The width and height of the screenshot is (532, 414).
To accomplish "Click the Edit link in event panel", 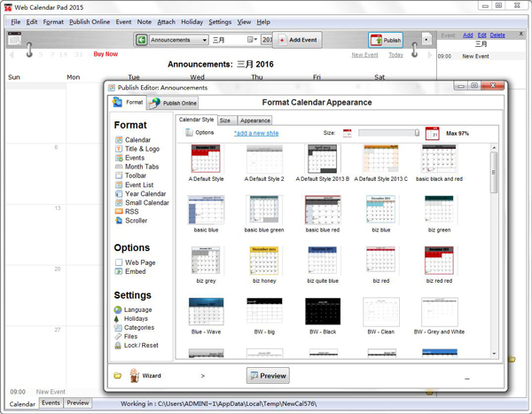I will [x=481, y=35].
